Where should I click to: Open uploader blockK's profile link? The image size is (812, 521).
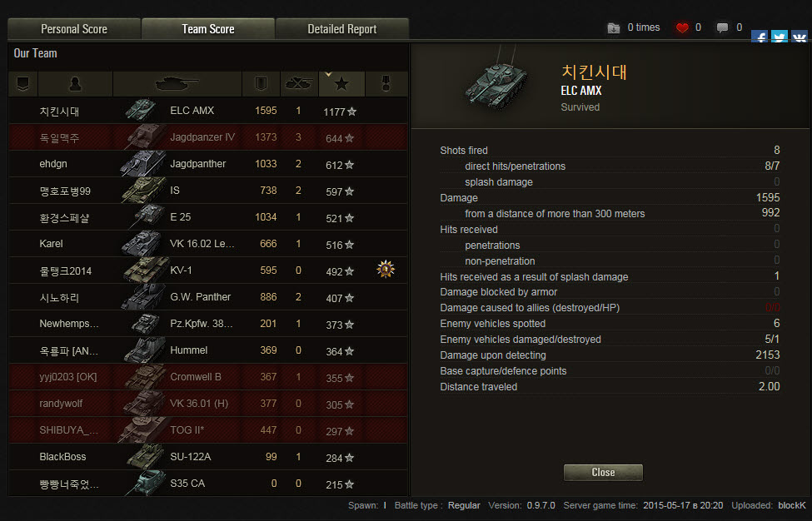click(792, 505)
